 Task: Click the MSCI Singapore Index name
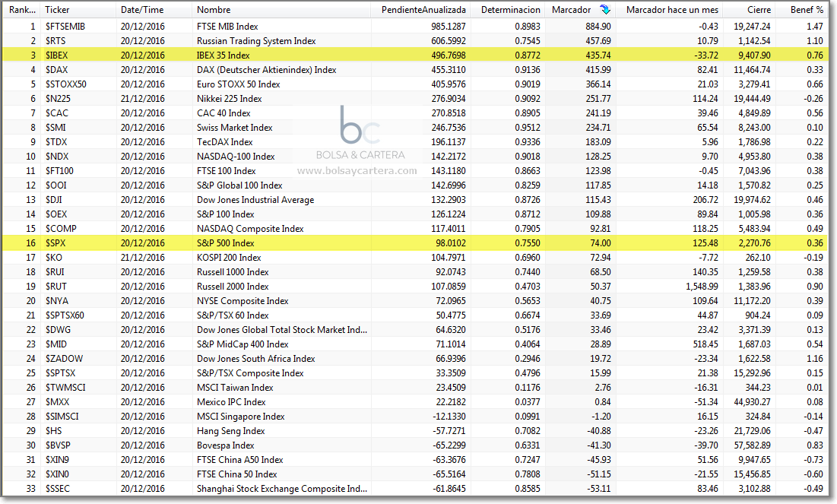pos(240,415)
